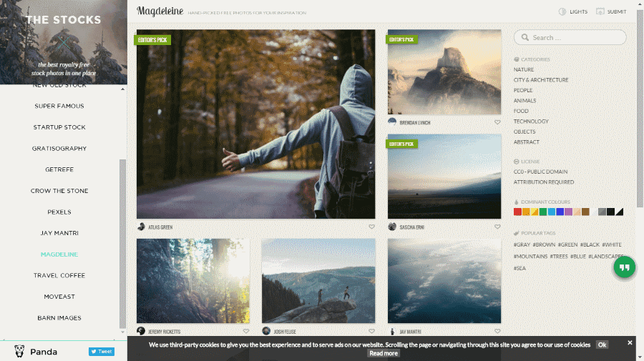This screenshot has height=361, width=644.
Task: Open Jeremy Ricketts' avatar icon
Action: (141, 331)
